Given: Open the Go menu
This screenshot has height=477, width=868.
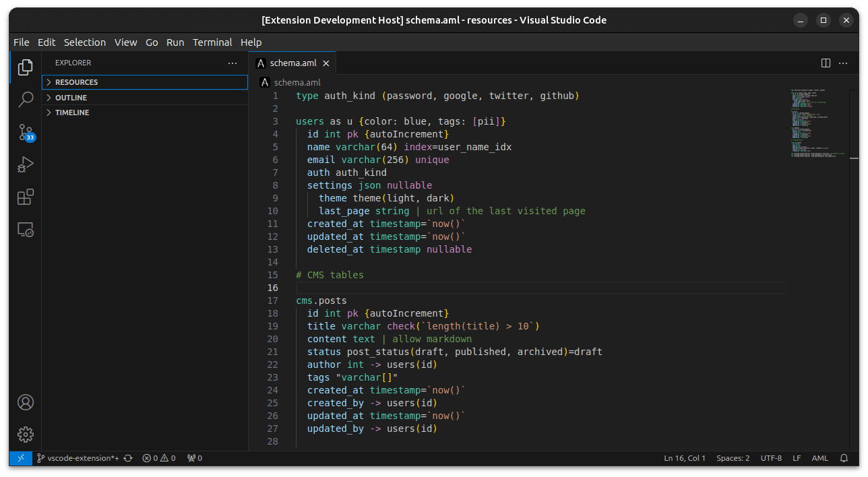Looking at the screenshot, I should coord(152,42).
